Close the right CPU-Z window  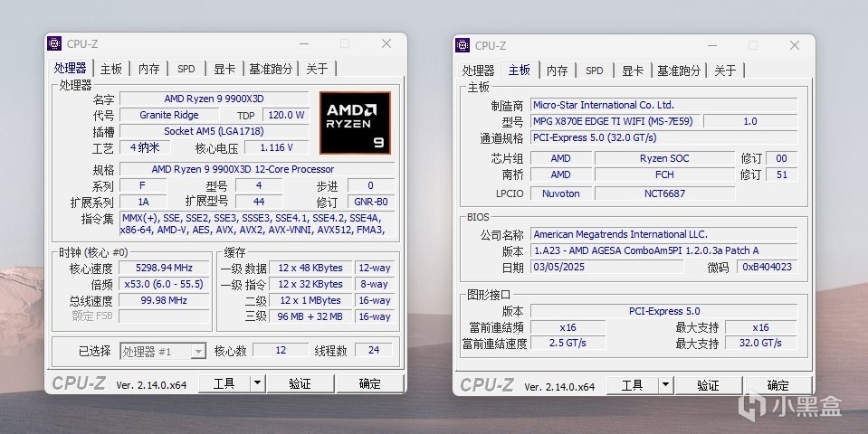point(795,45)
